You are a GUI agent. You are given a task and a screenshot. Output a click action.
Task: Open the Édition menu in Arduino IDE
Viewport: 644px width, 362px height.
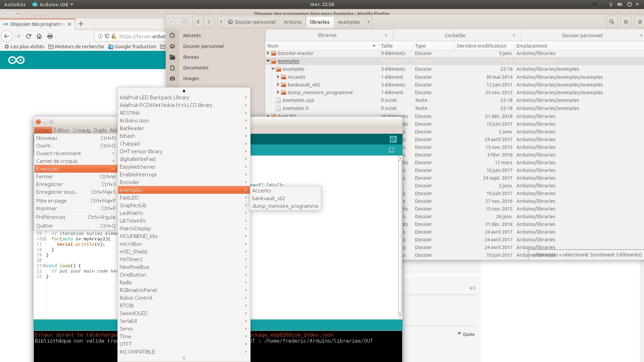click(x=61, y=130)
